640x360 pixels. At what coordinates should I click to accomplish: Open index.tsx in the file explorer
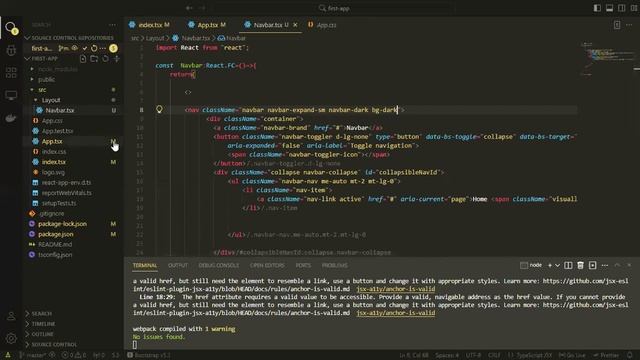tap(54, 162)
